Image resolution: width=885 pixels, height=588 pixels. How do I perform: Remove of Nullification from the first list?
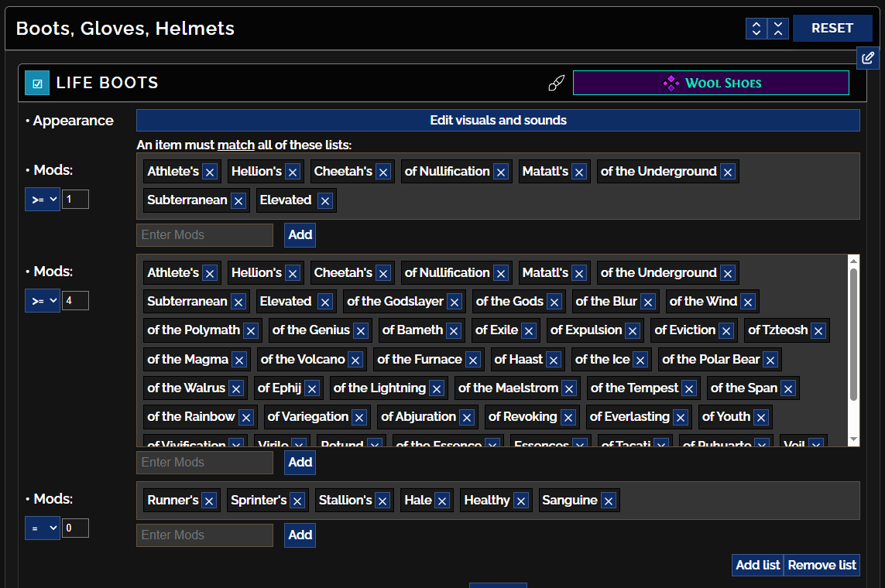(x=501, y=172)
